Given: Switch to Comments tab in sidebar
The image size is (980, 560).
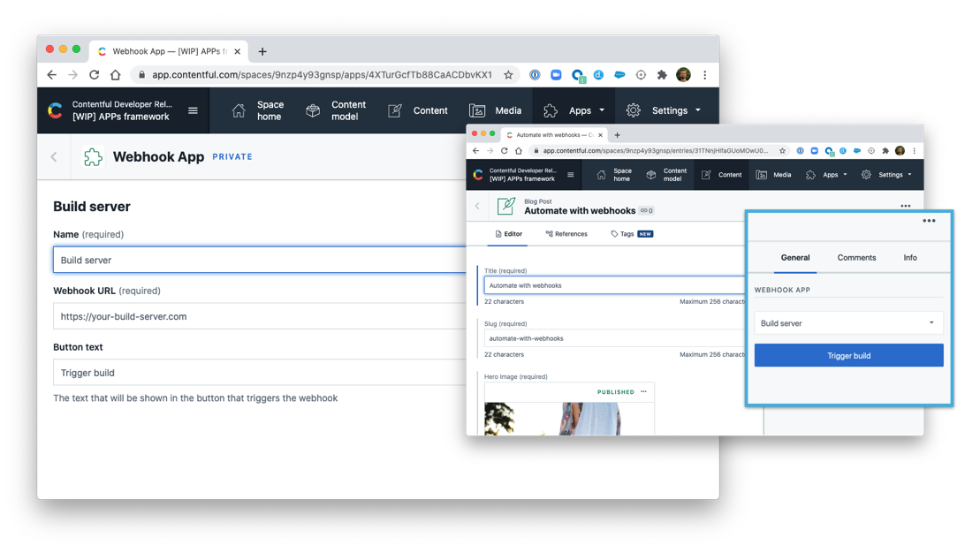Looking at the screenshot, I should (856, 258).
